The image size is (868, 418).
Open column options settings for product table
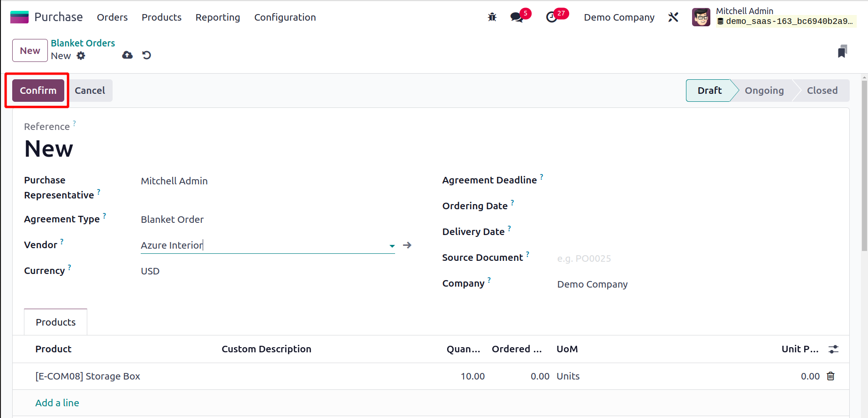[833, 349]
